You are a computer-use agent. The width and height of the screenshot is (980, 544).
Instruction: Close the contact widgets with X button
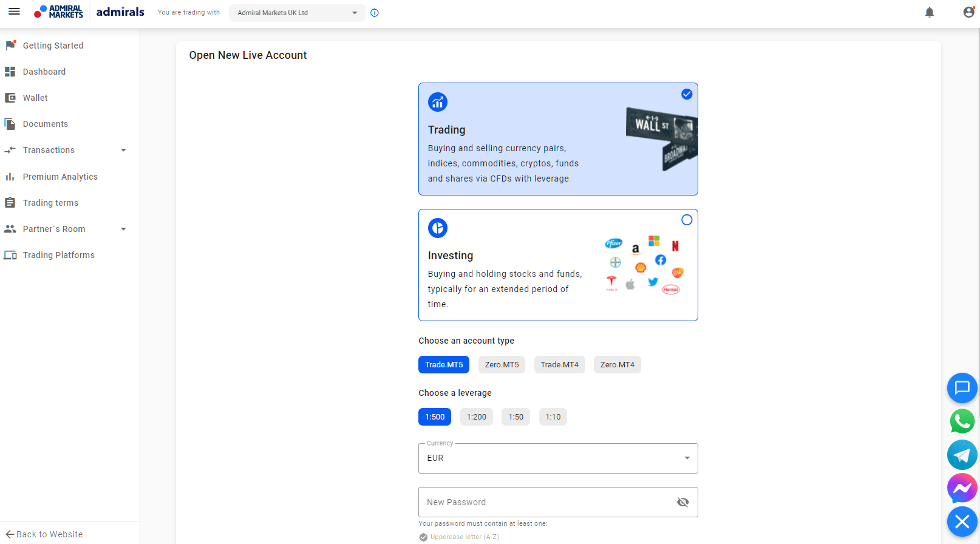pos(962,522)
